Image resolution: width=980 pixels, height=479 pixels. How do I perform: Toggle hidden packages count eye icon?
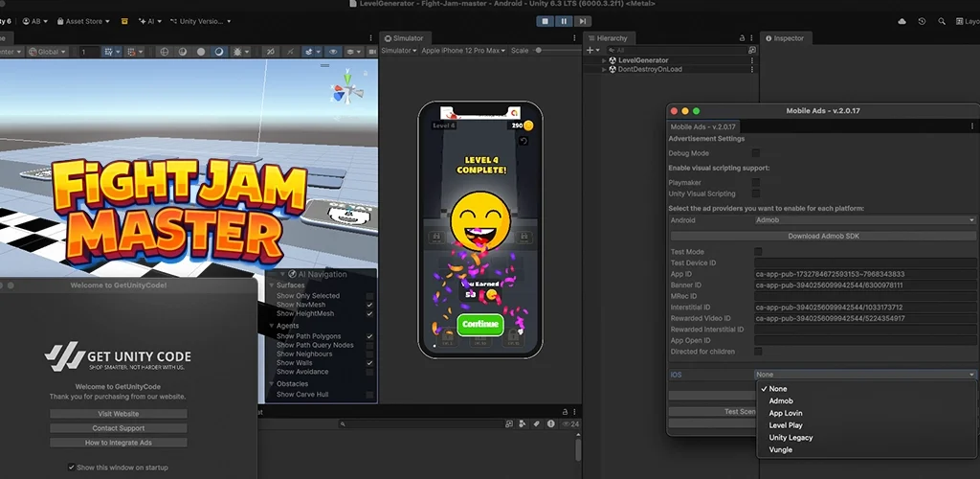[x=570, y=424]
